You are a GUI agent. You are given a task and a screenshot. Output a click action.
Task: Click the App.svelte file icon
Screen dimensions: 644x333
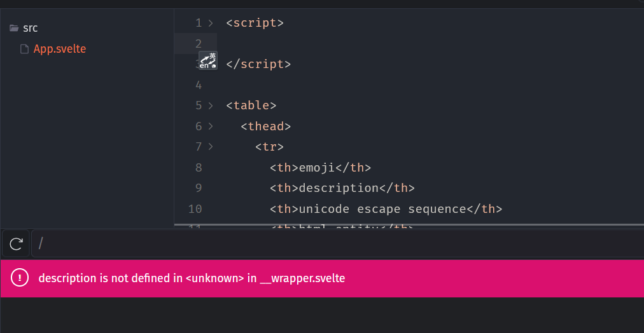click(x=24, y=49)
